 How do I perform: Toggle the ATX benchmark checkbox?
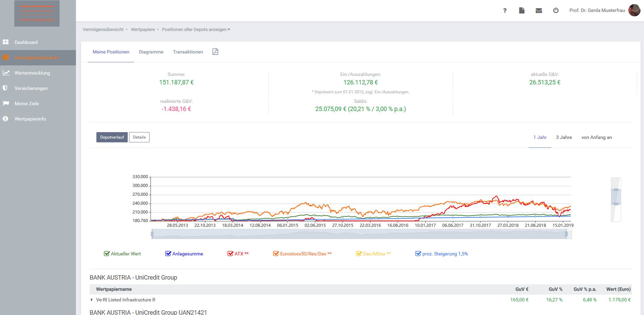pos(230,254)
